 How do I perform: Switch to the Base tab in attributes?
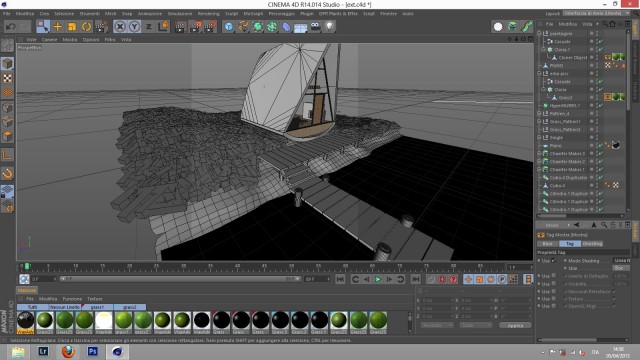(547, 244)
